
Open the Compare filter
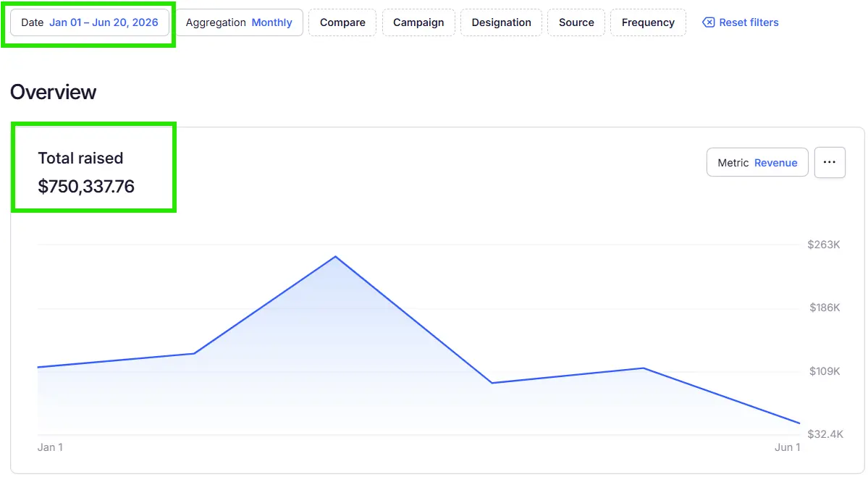coord(342,22)
